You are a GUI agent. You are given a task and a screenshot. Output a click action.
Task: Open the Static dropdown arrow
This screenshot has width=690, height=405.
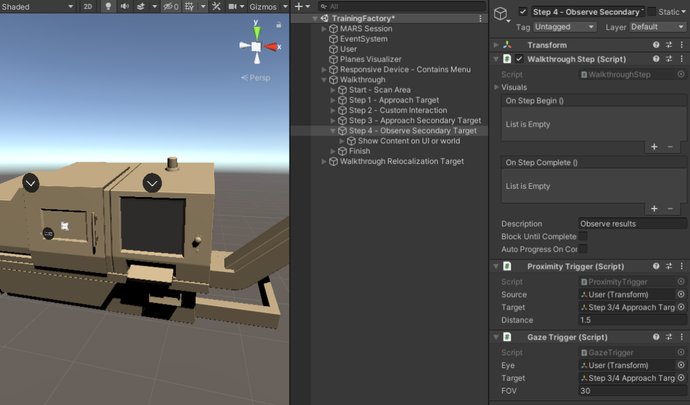pos(683,12)
